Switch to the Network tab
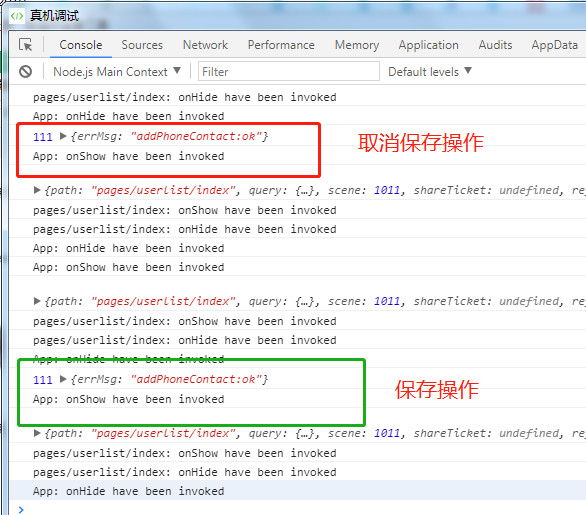 click(205, 45)
